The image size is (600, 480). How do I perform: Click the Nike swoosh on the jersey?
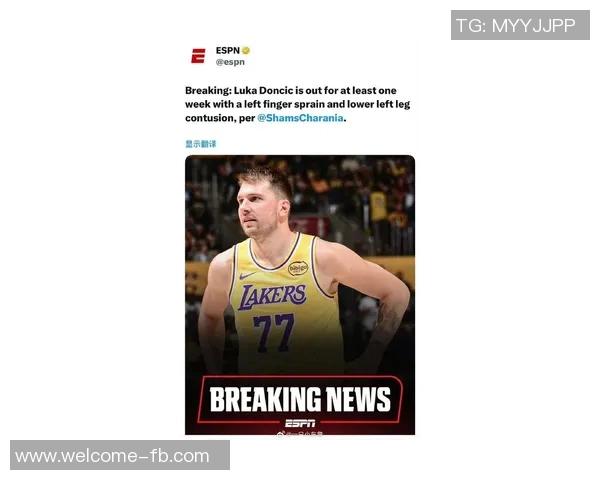click(x=247, y=275)
